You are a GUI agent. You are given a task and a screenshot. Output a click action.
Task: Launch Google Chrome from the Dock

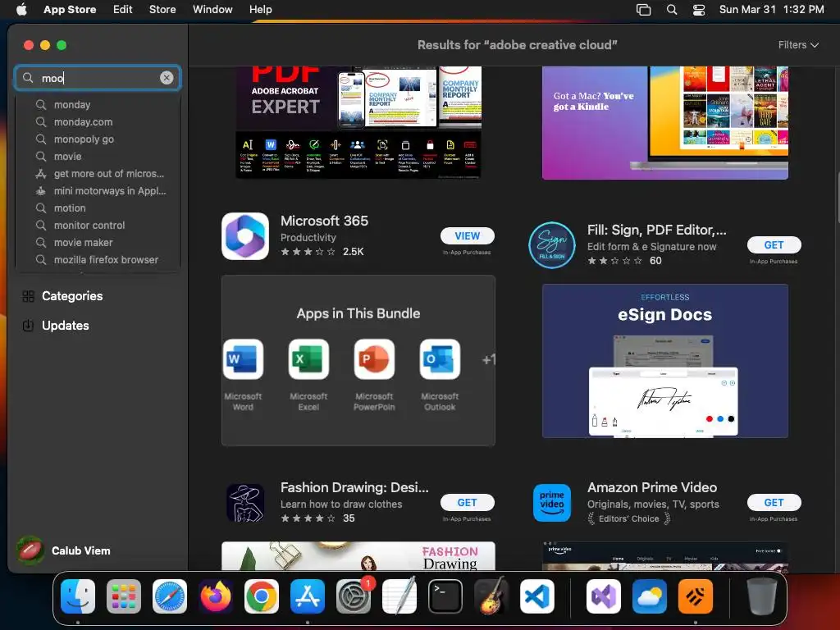point(262,596)
